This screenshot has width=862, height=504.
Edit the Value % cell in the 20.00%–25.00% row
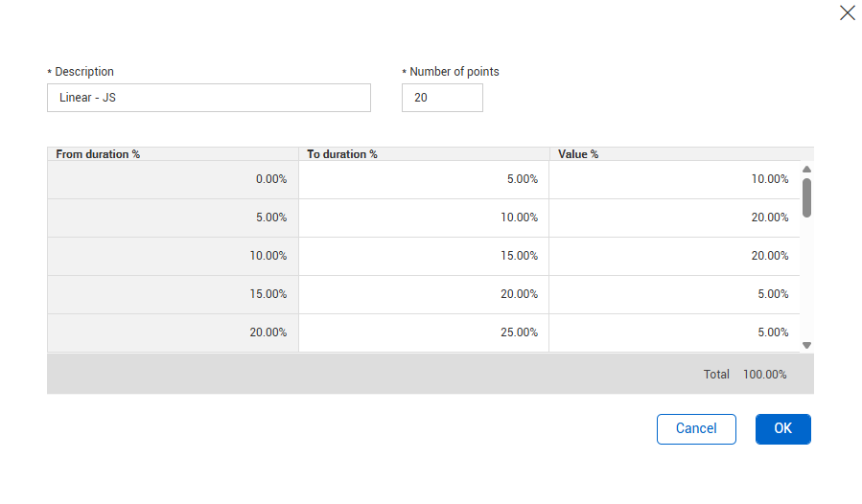tap(674, 332)
